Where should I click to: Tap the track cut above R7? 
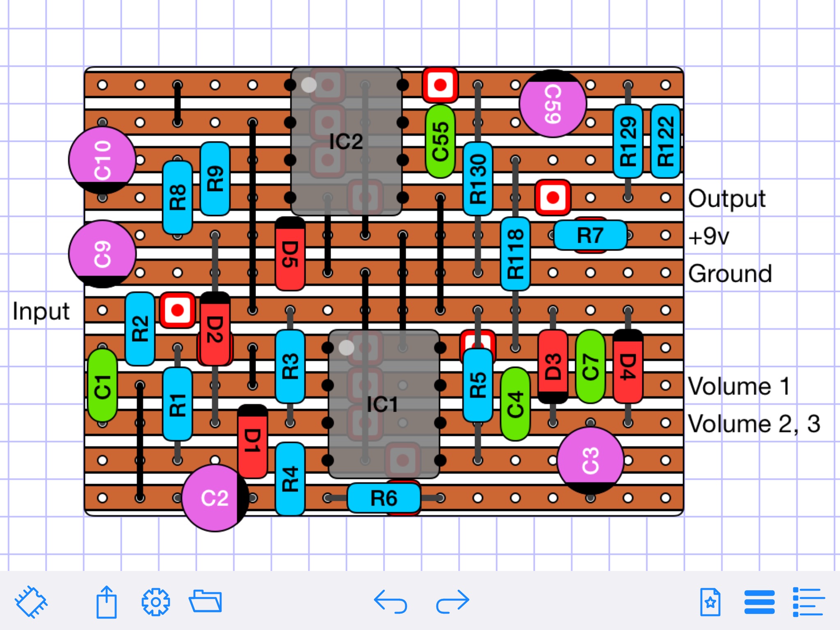point(553,198)
